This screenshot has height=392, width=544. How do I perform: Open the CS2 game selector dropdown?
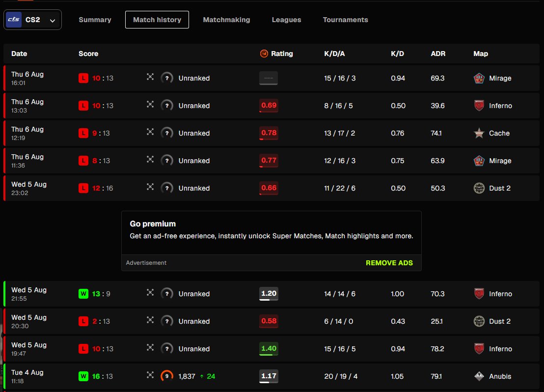pyautogui.click(x=32, y=20)
